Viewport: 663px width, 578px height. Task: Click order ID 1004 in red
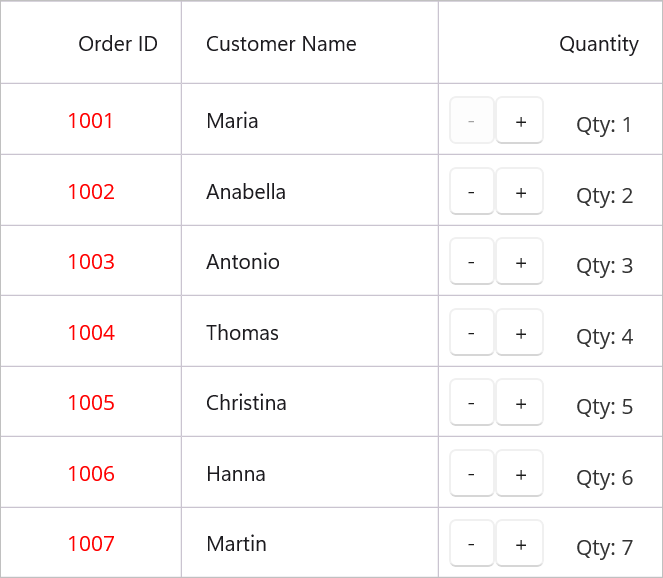[x=91, y=333]
